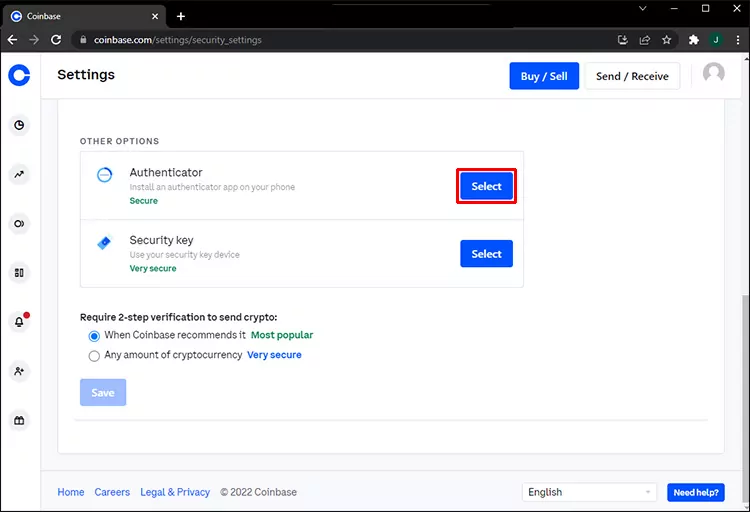Click the Buy / Sell button

tap(544, 76)
